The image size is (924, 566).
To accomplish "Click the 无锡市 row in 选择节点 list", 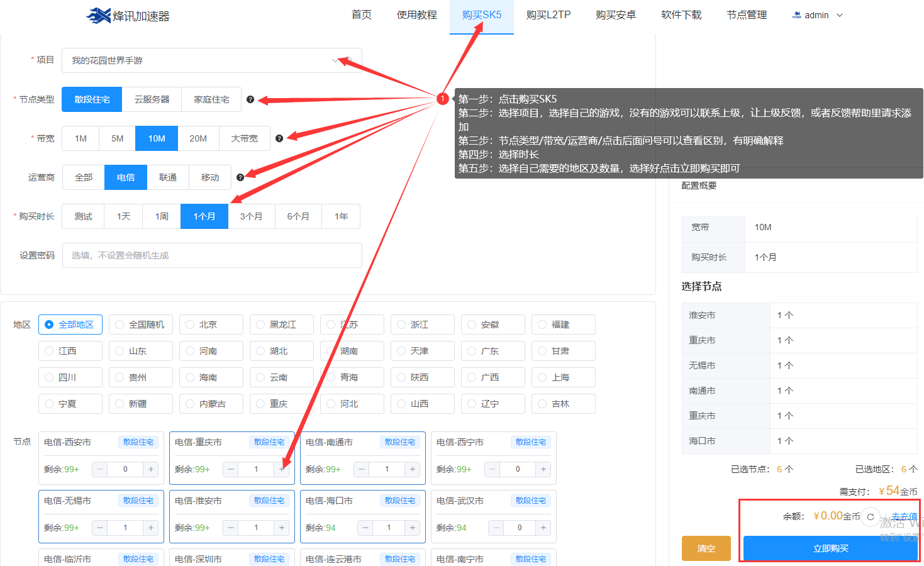I will [799, 365].
